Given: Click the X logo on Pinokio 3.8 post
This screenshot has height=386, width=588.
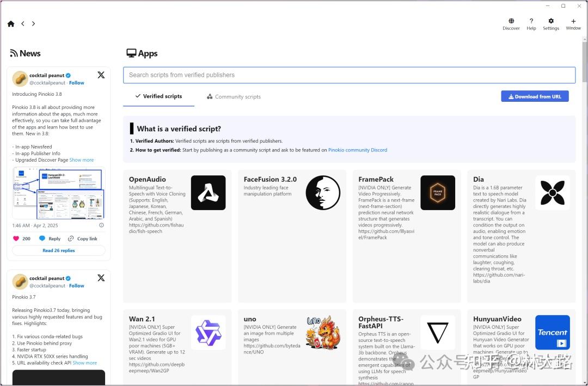Looking at the screenshot, I should coord(101,75).
